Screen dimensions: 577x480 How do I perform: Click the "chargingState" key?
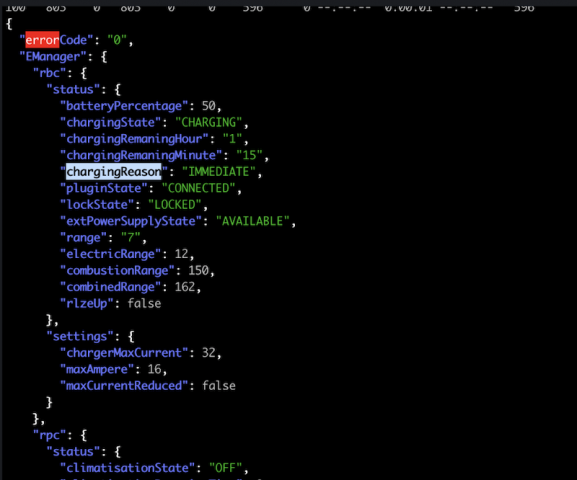pyautogui.click(x=110, y=122)
